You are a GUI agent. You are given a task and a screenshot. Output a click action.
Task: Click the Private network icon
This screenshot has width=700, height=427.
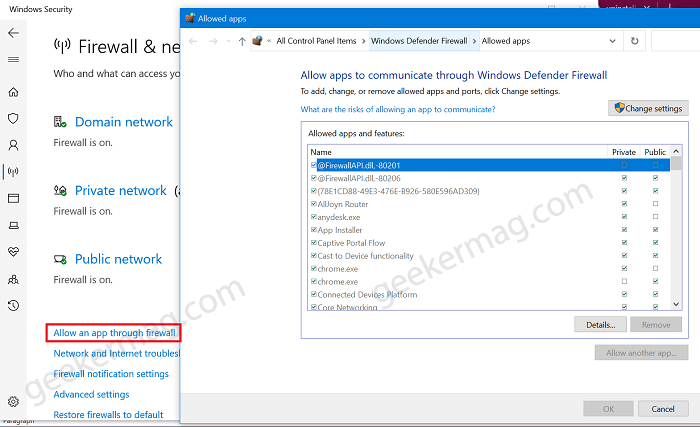pos(60,191)
